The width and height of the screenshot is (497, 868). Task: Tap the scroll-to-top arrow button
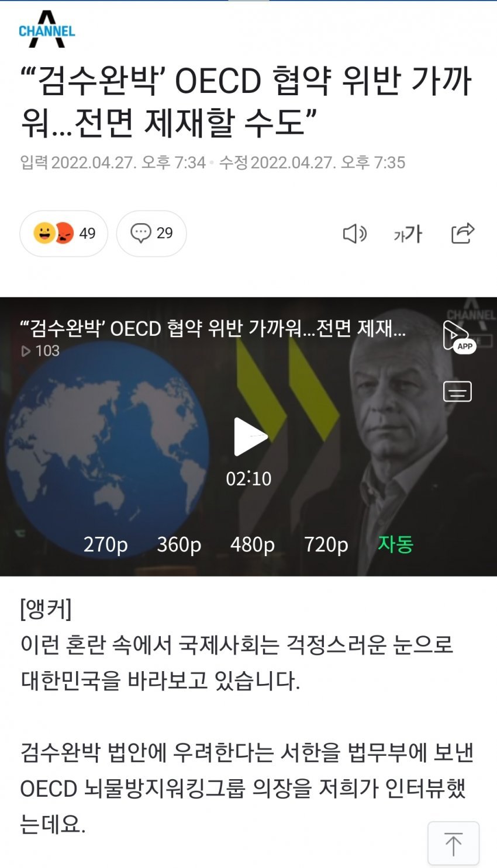(x=453, y=843)
